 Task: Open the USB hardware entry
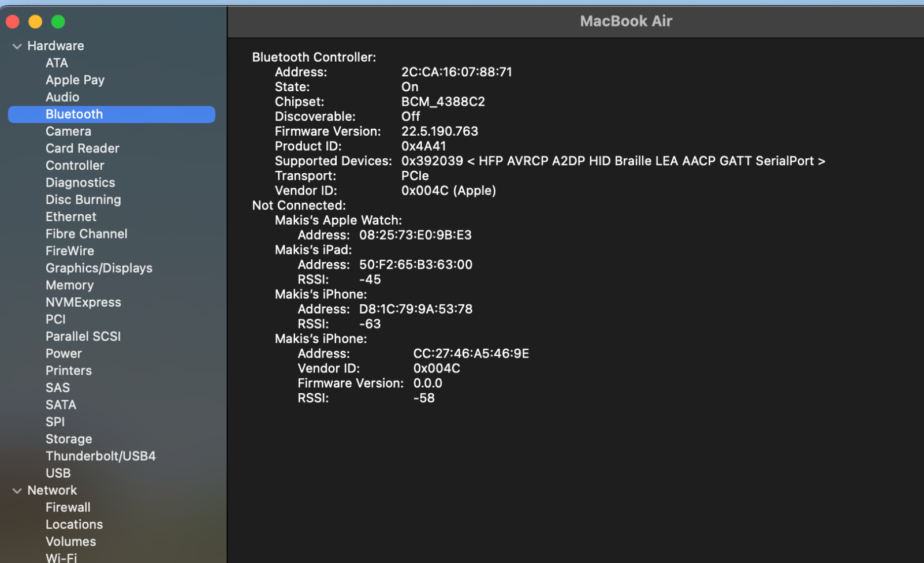pyautogui.click(x=58, y=473)
